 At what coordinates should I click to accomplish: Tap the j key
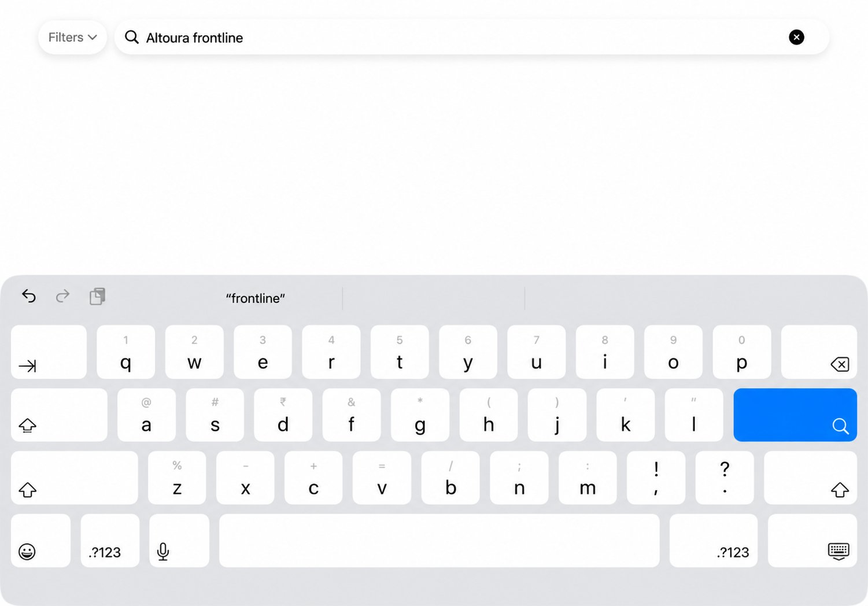pyautogui.click(x=557, y=415)
